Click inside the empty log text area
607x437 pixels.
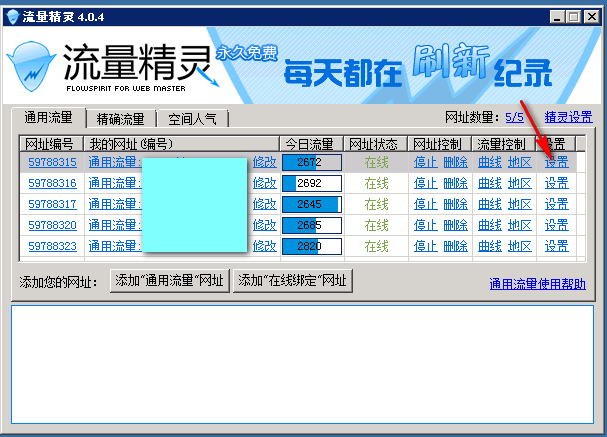pos(302,364)
